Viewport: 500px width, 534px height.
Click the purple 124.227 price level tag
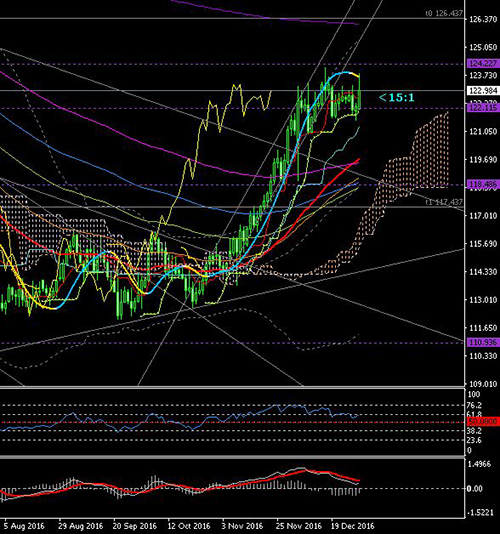(483, 63)
